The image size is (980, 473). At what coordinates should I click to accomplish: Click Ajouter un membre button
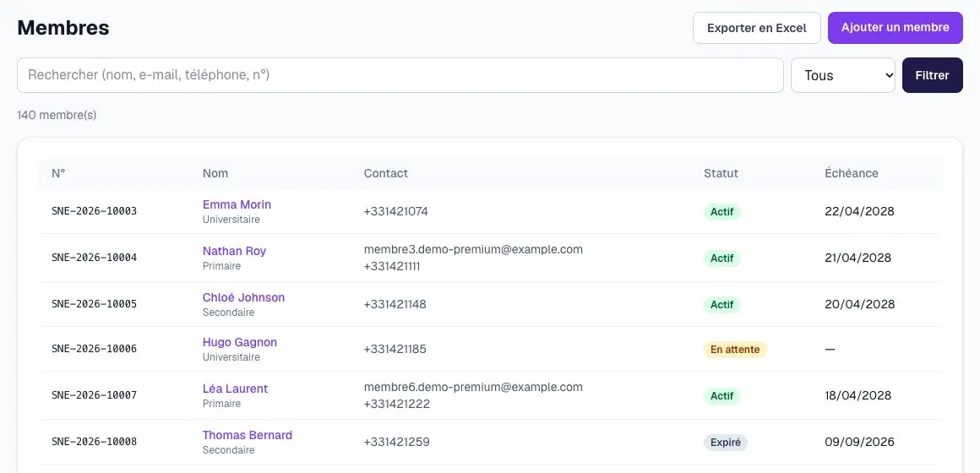pyautogui.click(x=895, y=28)
